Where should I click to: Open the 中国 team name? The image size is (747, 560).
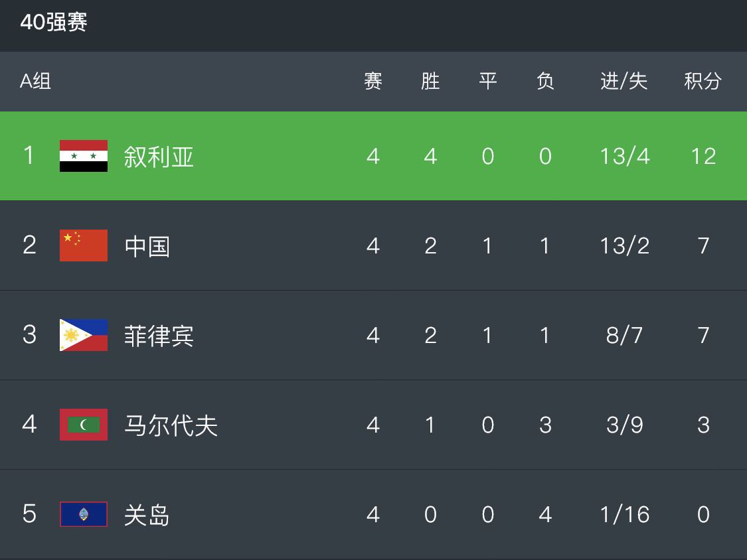(147, 246)
